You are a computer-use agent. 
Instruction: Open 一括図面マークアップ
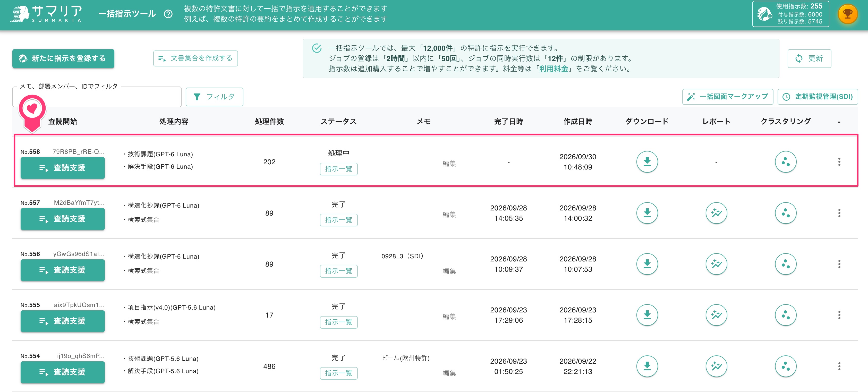point(727,97)
